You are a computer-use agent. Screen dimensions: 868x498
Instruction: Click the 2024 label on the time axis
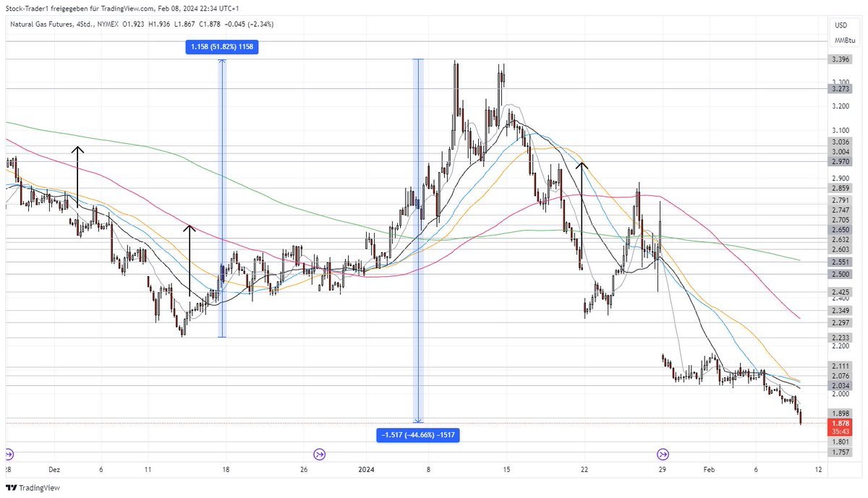click(x=368, y=468)
